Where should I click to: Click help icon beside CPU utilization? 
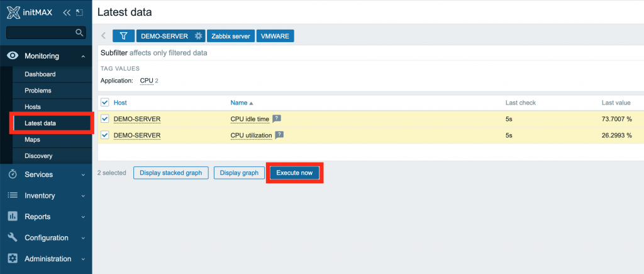280,135
